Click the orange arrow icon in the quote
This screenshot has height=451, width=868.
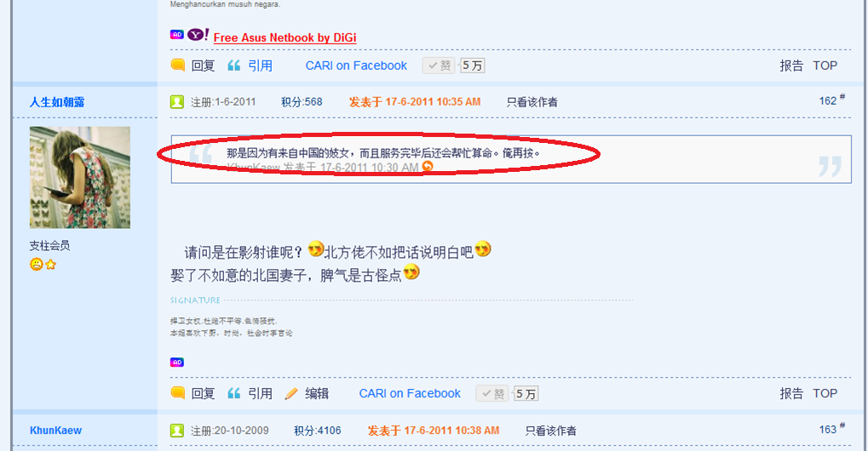pyautogui.click(x=428, y=167)
